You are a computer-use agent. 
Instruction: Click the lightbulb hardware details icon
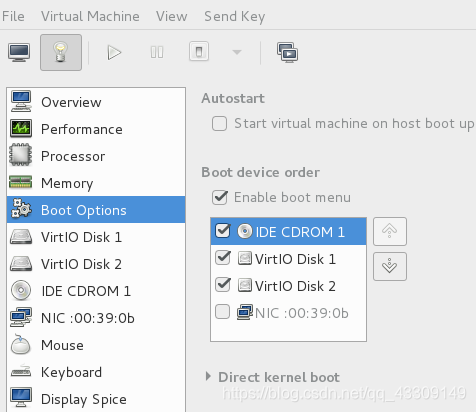(61, 52)
